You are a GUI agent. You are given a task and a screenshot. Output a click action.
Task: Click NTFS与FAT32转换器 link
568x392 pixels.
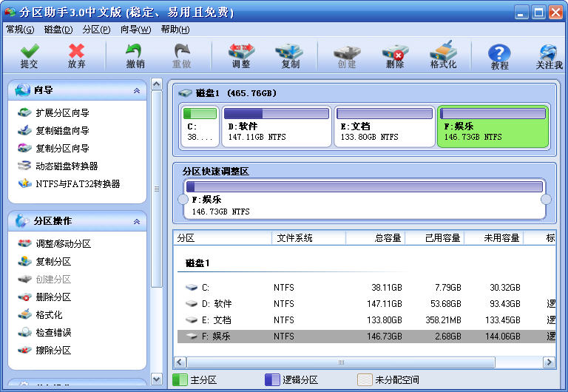click(x=78, y=184)
